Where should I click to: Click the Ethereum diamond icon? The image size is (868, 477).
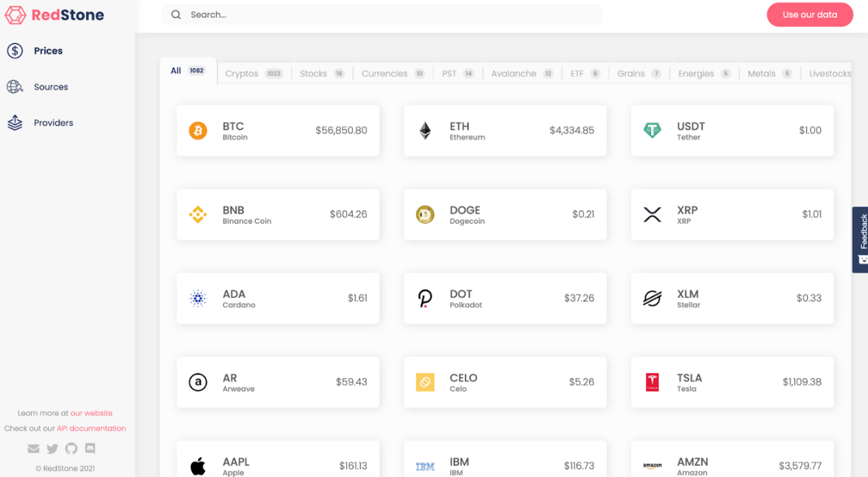pos(425,131)
